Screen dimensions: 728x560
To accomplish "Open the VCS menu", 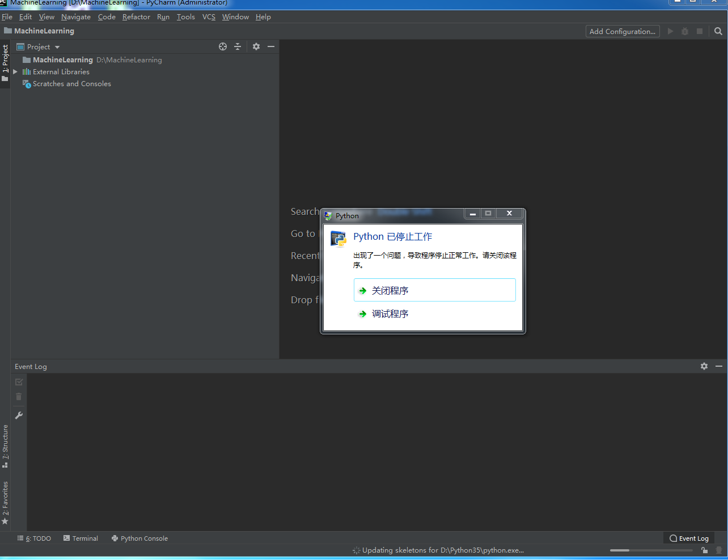I will click(x=209, y=17).
